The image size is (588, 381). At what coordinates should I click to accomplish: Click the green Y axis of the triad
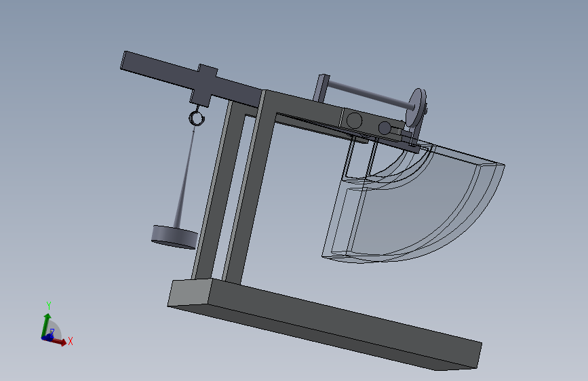46,325
